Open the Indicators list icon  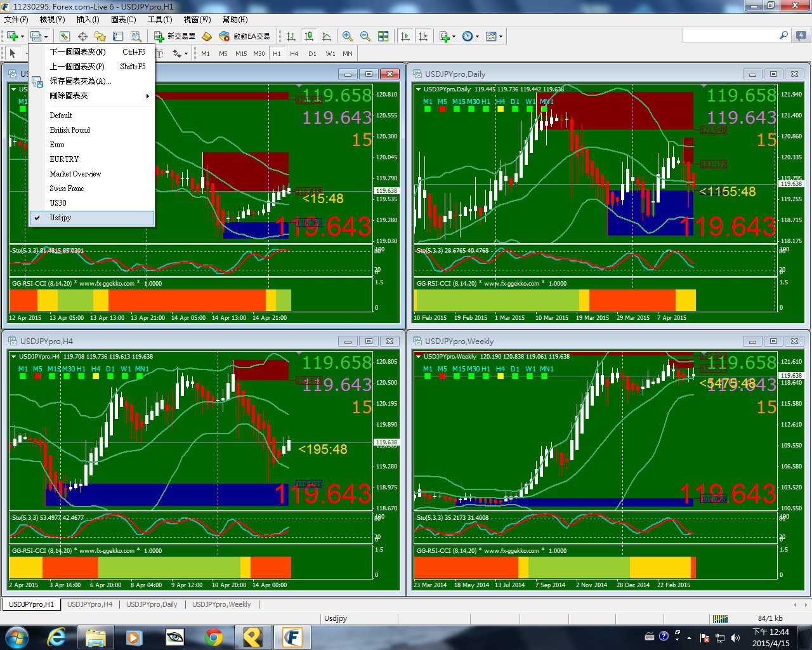pos(444,36)
